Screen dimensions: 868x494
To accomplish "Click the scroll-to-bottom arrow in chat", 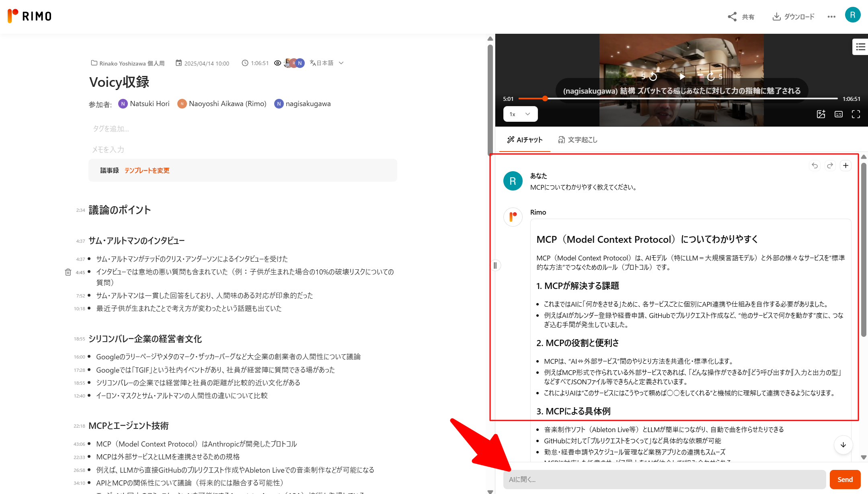I will (843, 445).
